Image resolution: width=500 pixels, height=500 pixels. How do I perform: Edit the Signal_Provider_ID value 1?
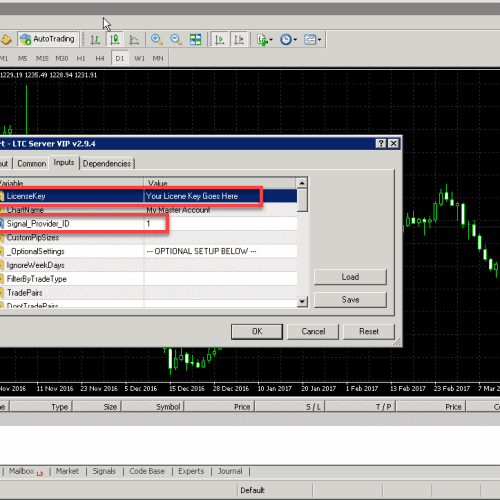tap(220, 224)
